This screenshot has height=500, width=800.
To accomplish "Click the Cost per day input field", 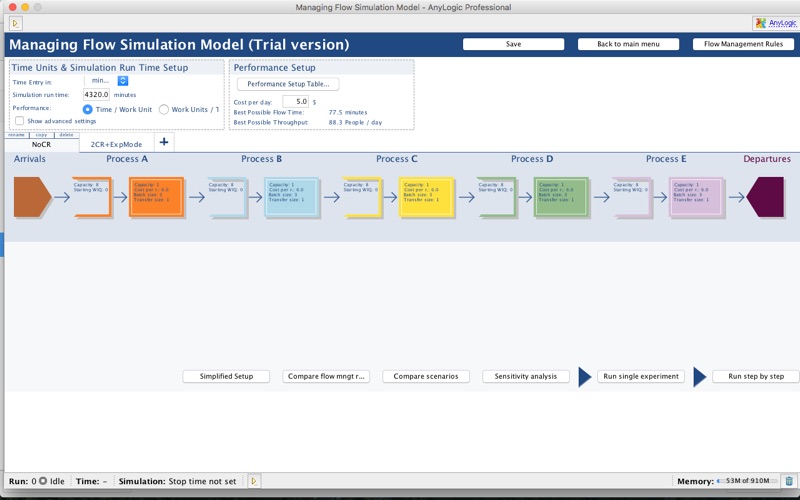I will (295, 102).
